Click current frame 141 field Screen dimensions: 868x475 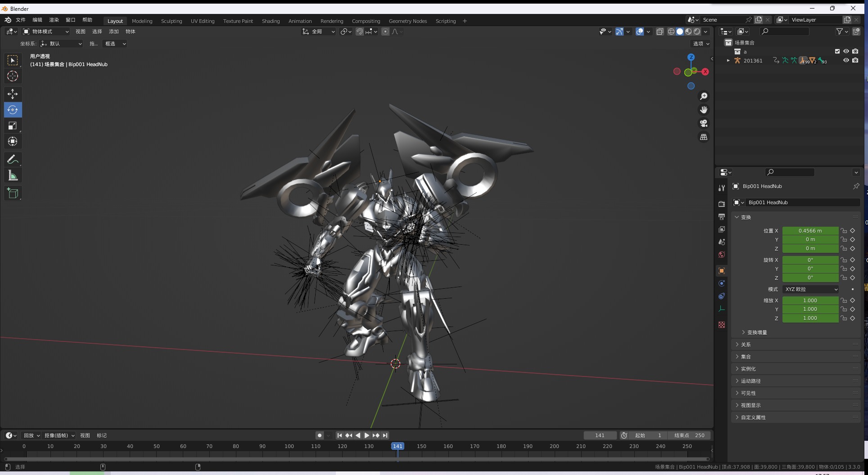coord(600,435)
